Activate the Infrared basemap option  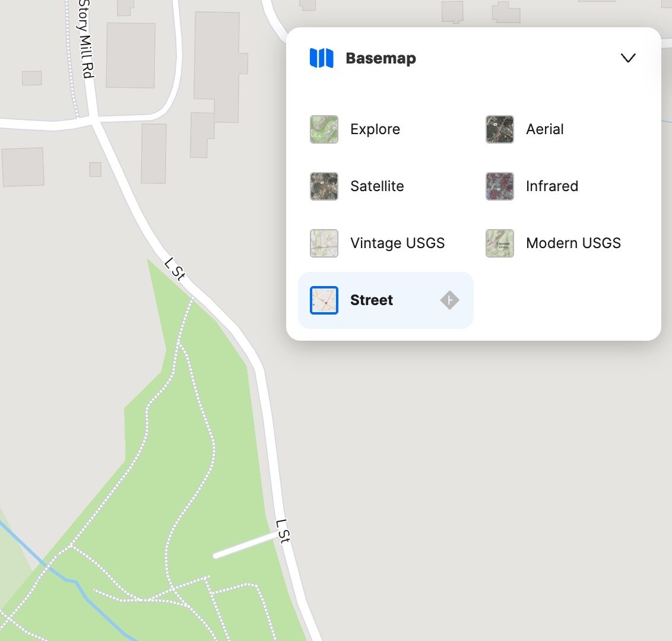pos(551,186)
